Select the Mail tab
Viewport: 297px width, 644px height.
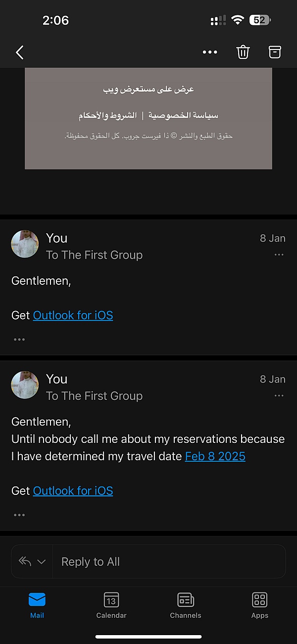tap(37, 605)
